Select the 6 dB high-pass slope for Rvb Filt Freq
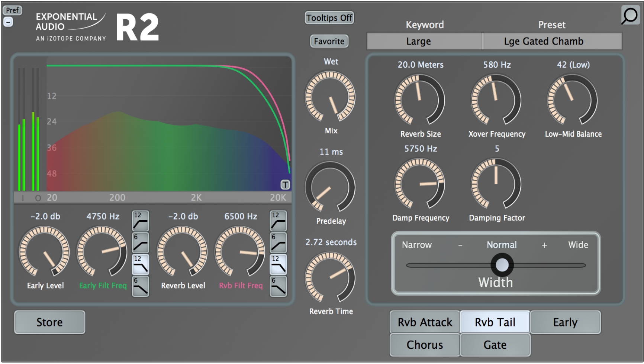The height and width of the screenshot is (364, 644). 277,243
